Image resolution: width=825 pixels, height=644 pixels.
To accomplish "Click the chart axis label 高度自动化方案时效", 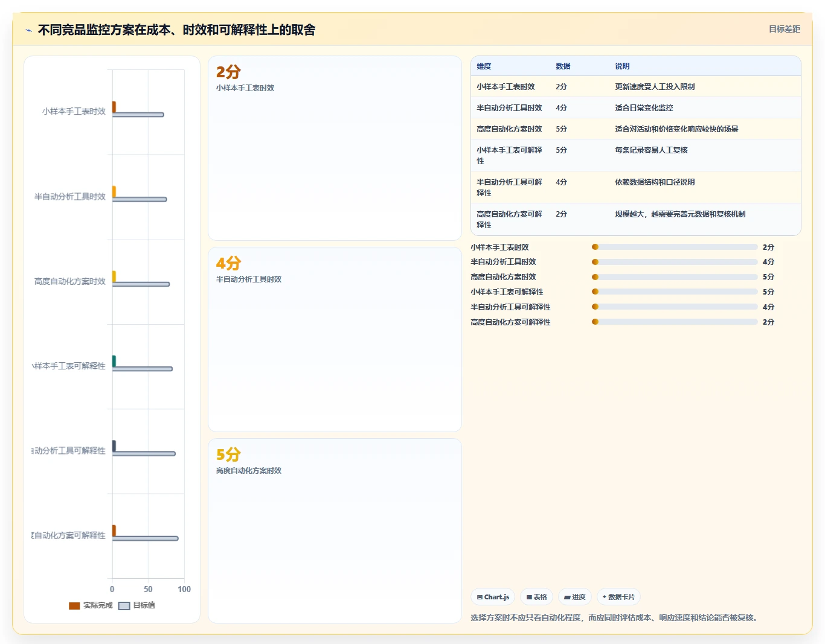I will tap(70, 281).
